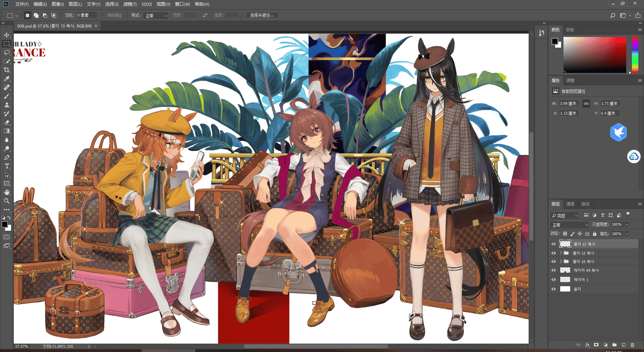This screenshot has height=352, width=644.
Task: Hide the 폴더 10 복사 group
Action: click(x=553, y=261)
